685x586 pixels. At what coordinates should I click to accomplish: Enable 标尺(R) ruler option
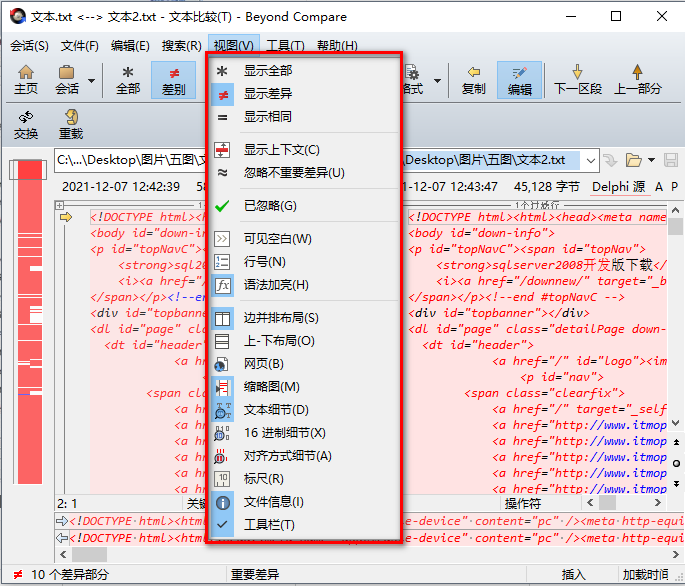click(x=304, y=479)
